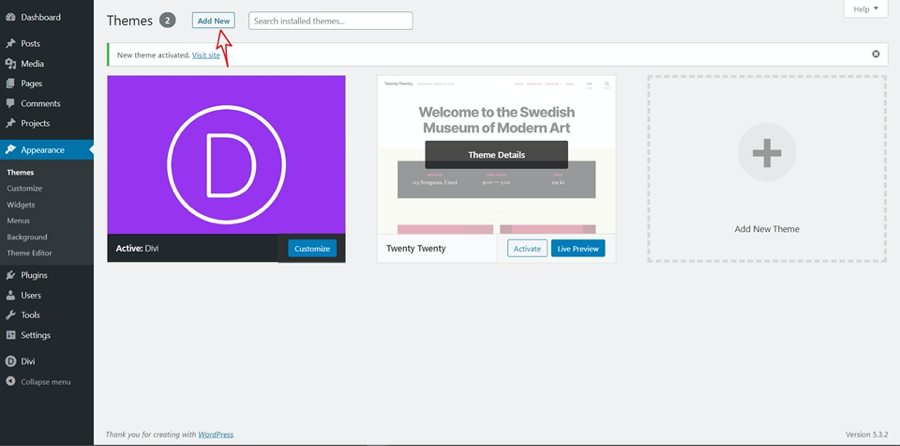Image resolution: width=900 pixels, height=446 pixels.
Task: Click the Divi circle D icon
Action: click(10, 362)
